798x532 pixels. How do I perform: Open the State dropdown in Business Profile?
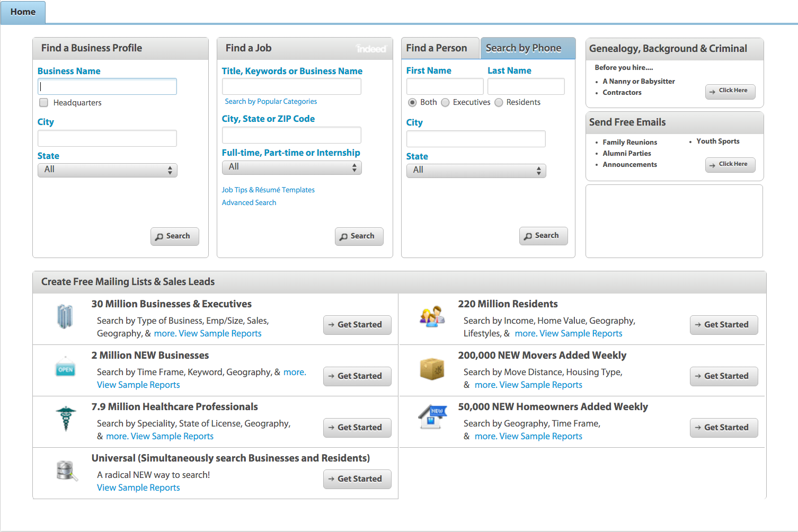108,170
